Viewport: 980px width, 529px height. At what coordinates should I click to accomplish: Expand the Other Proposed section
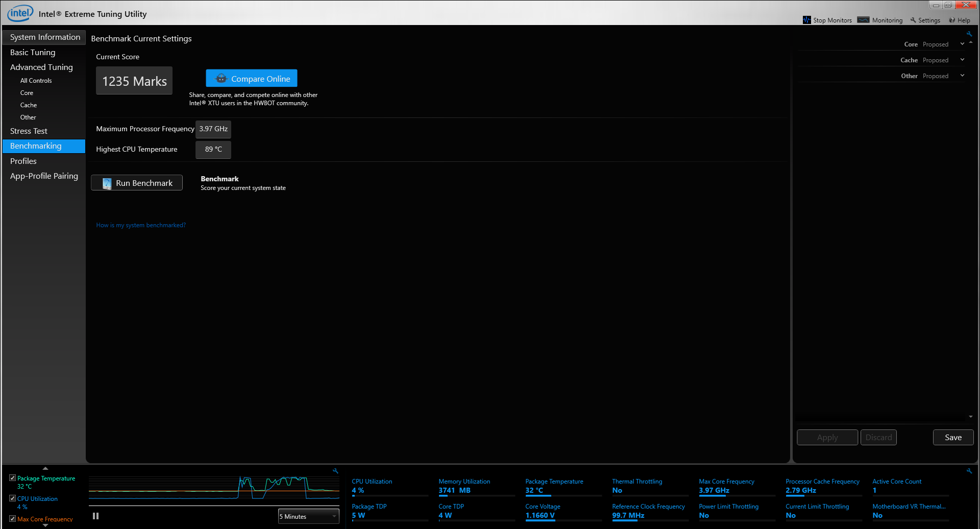coord(962,76)
